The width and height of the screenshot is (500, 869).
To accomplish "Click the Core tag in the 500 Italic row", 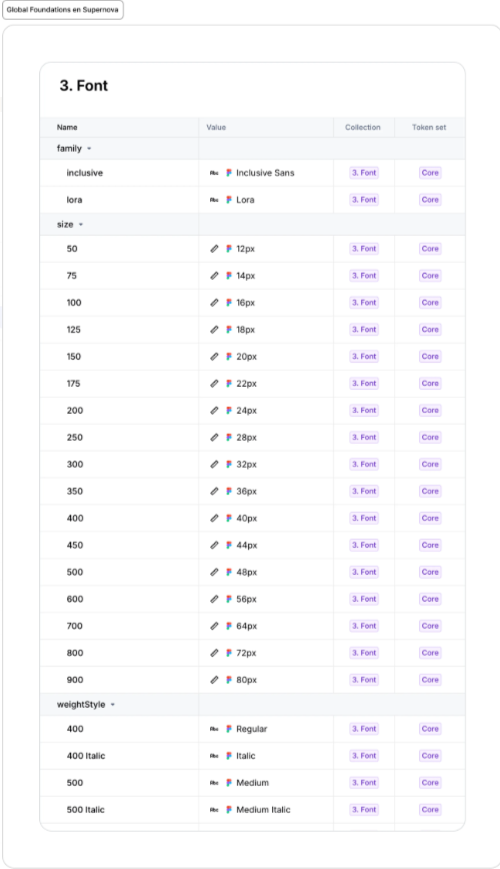I will click(x=430, y=810).
